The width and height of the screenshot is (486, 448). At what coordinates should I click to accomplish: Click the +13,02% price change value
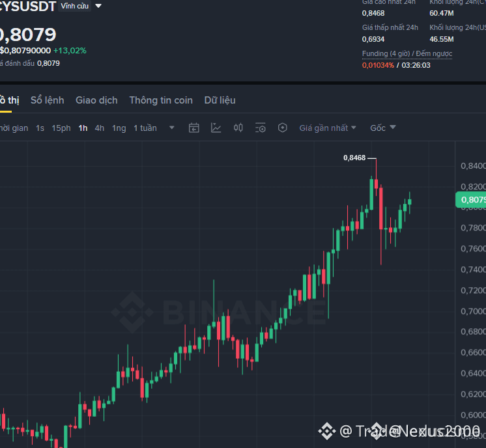70,51
